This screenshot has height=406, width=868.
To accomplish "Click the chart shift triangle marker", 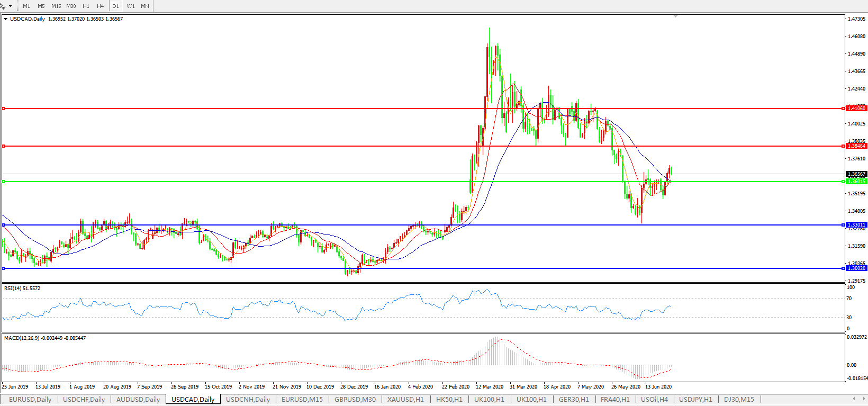I will [675, 16].
